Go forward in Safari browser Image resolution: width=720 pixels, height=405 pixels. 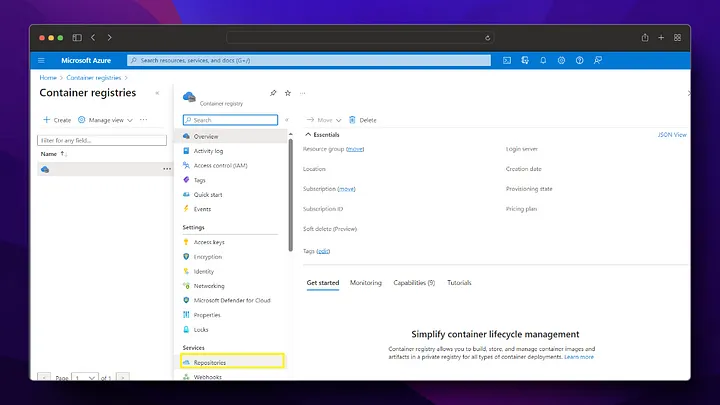click(109, 38)
